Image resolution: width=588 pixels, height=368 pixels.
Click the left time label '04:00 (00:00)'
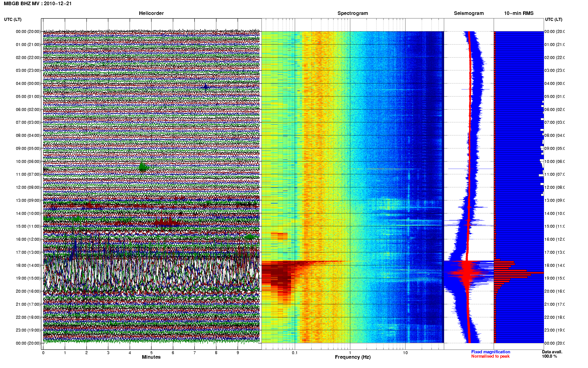coord(28,83)
